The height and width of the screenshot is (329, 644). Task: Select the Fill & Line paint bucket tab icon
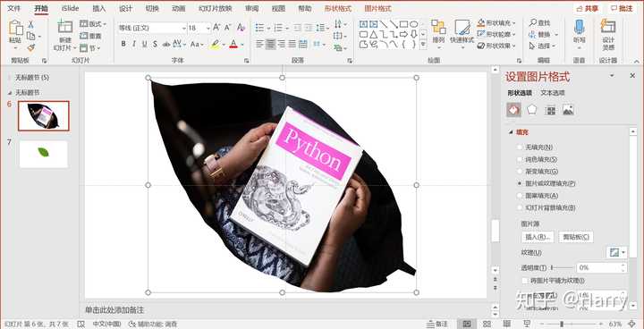pos(513,110)
